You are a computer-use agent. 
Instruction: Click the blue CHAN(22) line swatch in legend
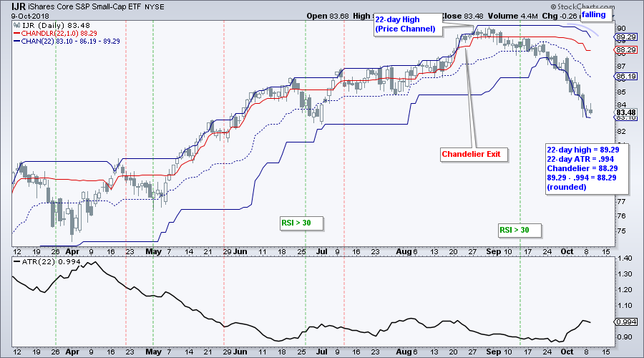coord(17,41)
